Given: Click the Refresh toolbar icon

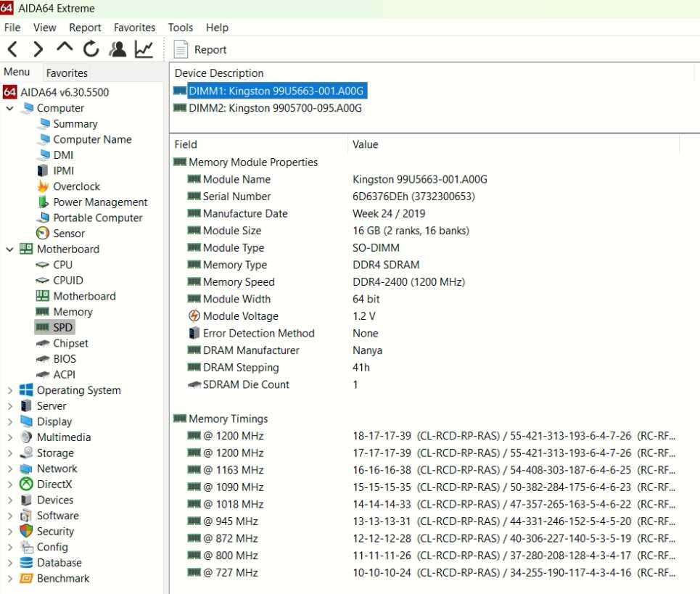Looking at the screenshot, I should coord(91,49).
